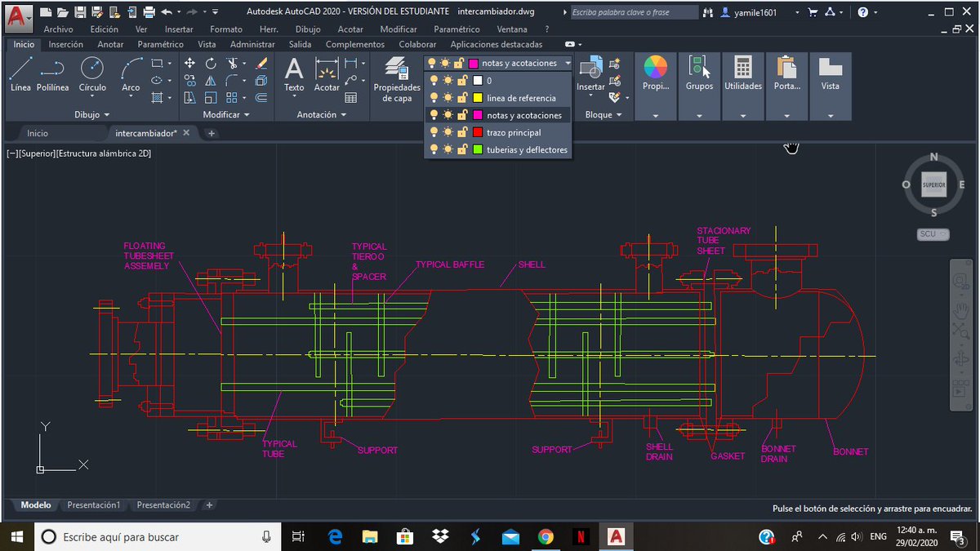Toggle on/off bulb for tuberias y deflectores layer
The image size is (980, 551).
coord(434,149)
